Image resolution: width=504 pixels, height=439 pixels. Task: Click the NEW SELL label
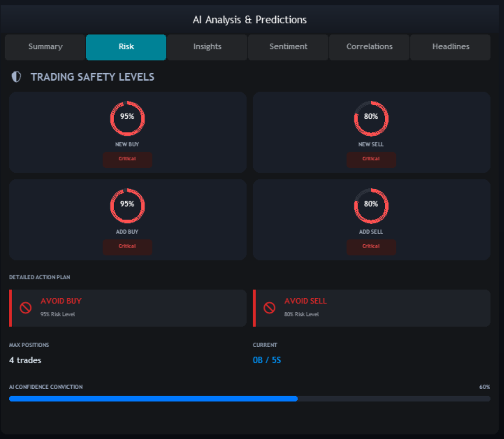coord(371,144)
